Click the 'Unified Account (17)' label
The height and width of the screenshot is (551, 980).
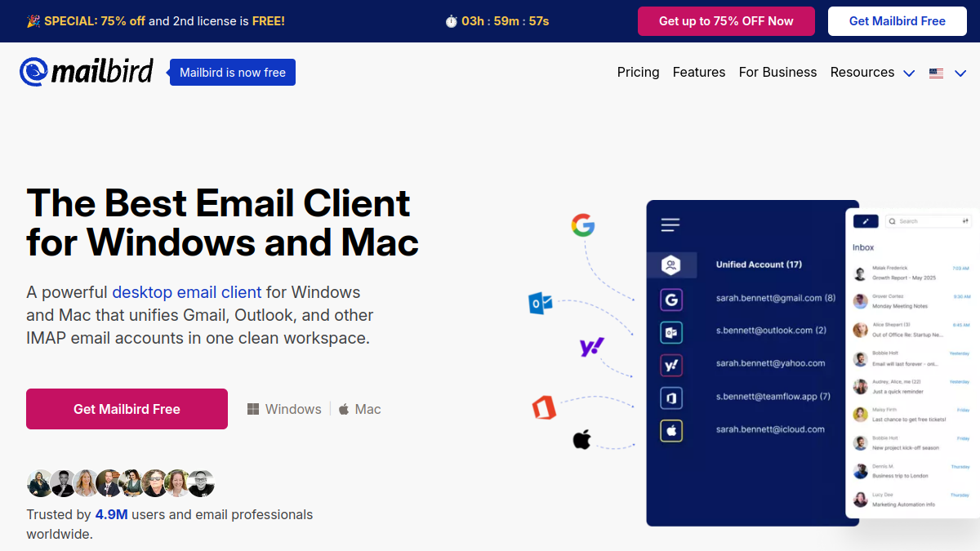[x=759, y=264]
